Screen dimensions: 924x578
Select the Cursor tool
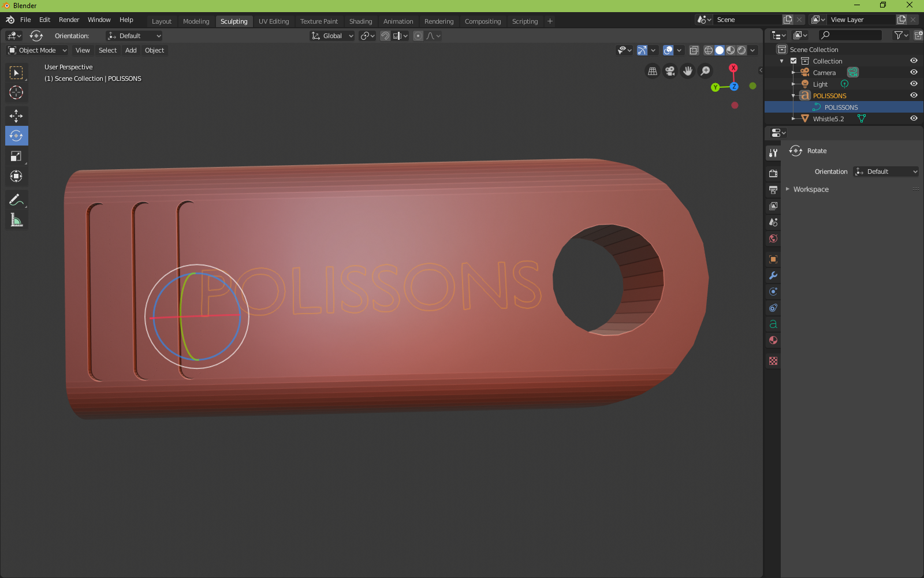[16, 92]
